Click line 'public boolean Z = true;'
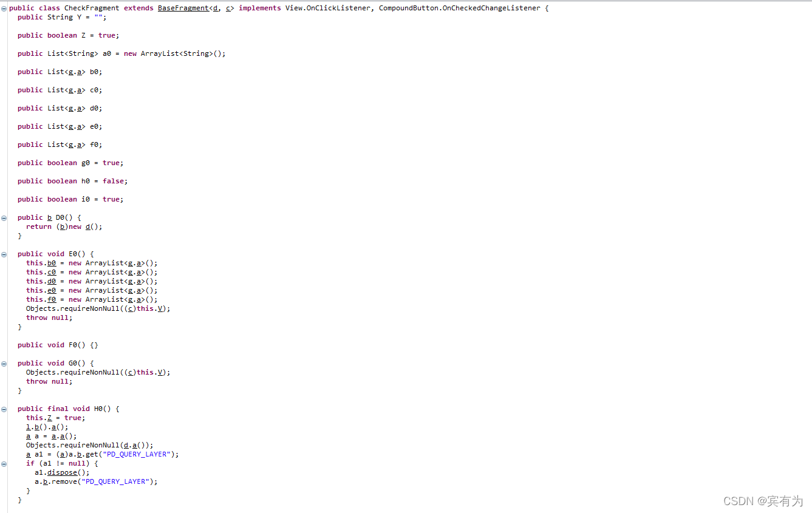Viewport: 812px width, 513px height. (x=69, y=35)
